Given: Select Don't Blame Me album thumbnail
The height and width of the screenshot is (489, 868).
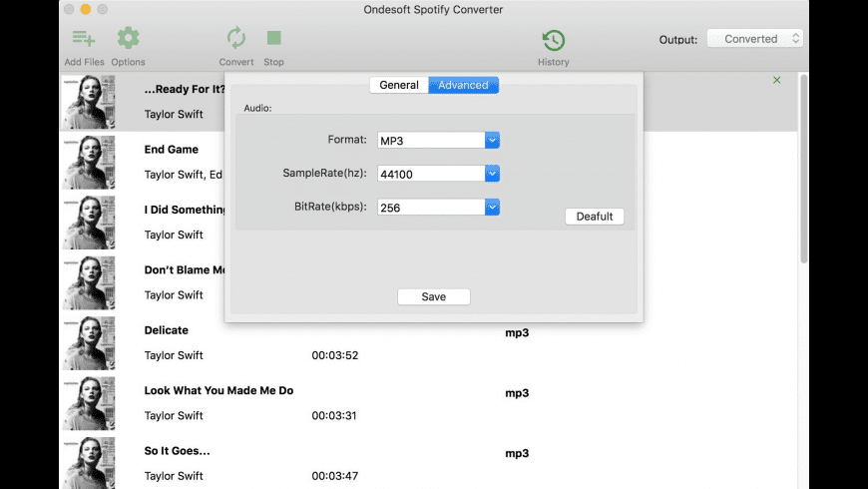Looking at the screenshot, I should tap(89, 283).
